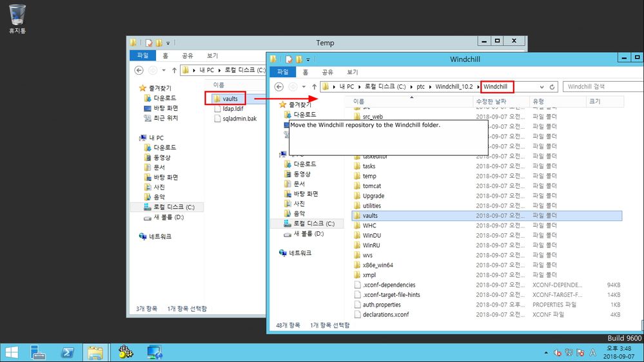Click the volume icon in the system tray
The image size is (644, 362).
click(x=558, y=352)
